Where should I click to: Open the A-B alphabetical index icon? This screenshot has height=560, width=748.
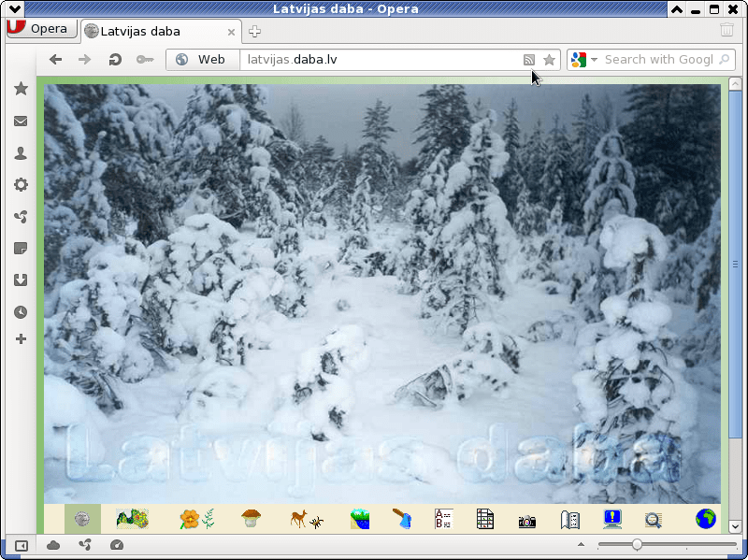click(x=443, y=519)
